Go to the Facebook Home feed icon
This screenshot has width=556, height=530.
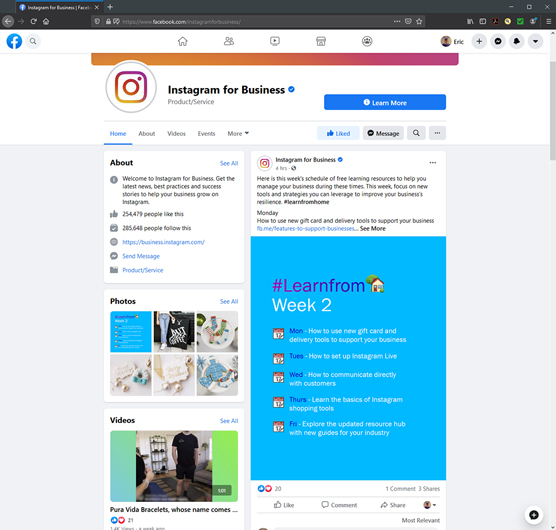(x=183, y=41)
